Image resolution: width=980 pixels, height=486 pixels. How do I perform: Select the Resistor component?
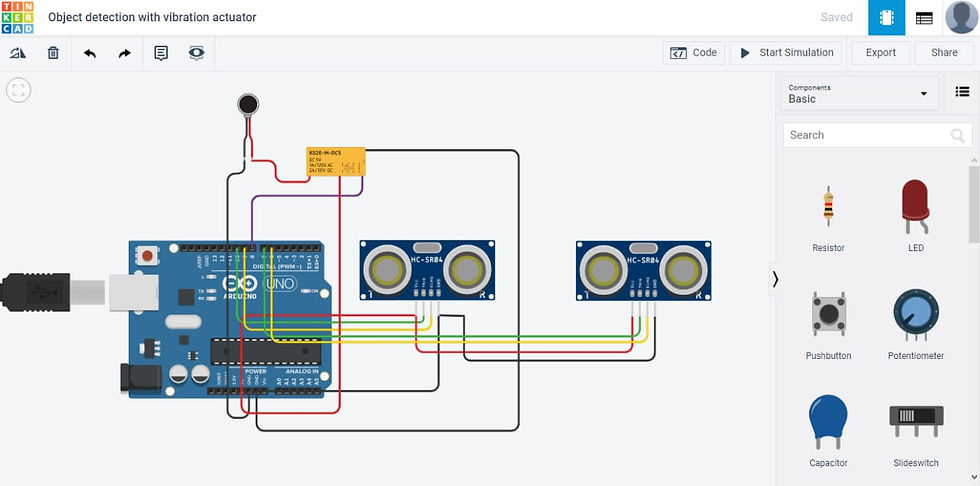coord(828,217)
